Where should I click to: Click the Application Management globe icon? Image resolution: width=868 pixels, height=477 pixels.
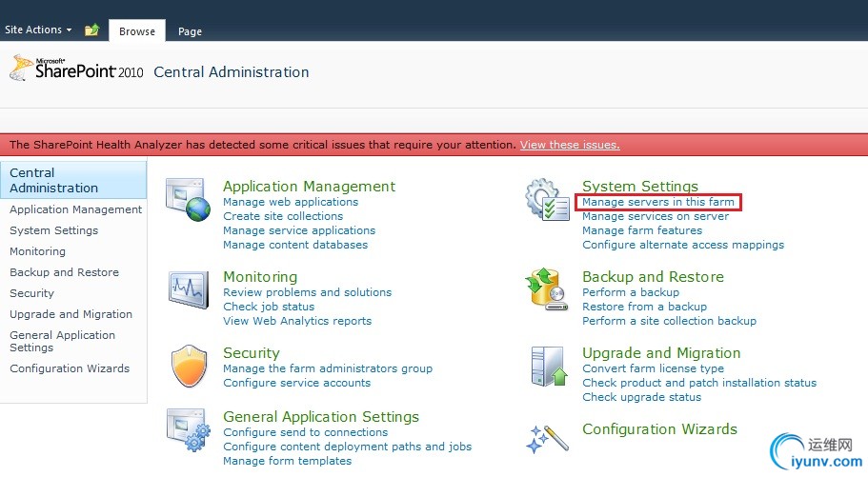[x=189, y=199]
